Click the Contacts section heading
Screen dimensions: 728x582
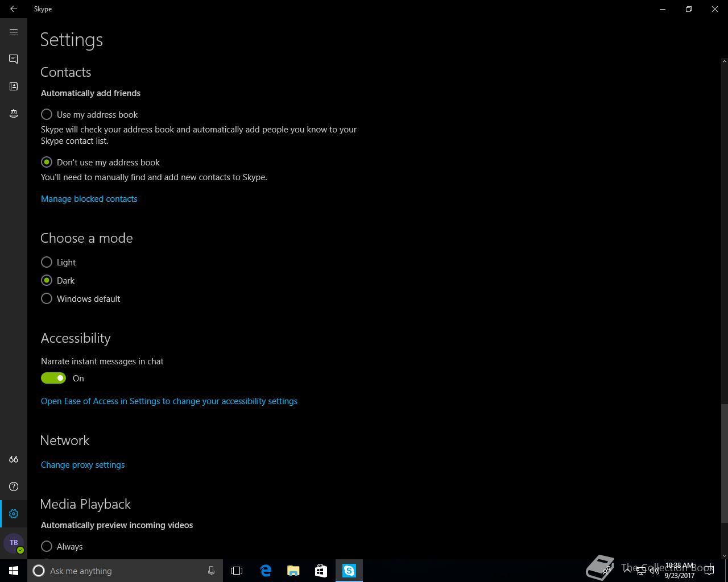tap(65, 72)
